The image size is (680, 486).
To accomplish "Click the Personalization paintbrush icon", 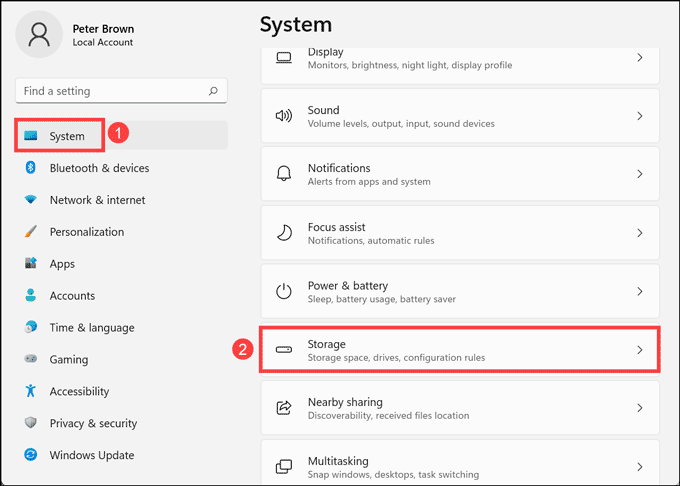I will coord(30,232).
